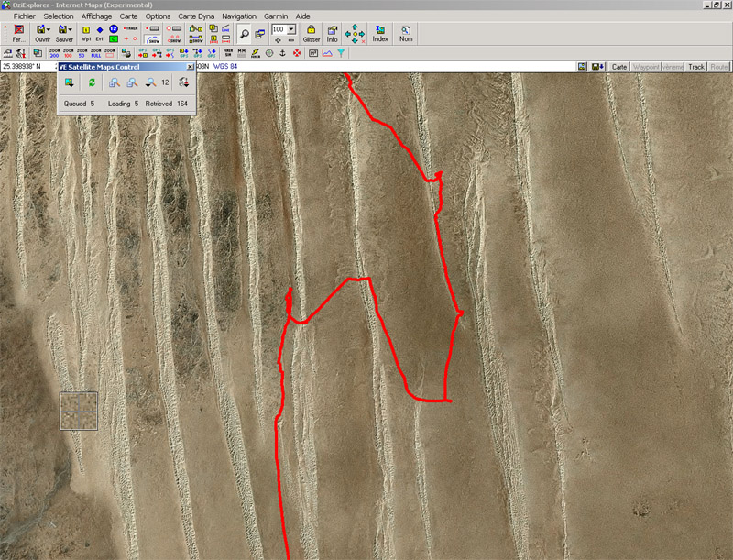Viewport: 733px width, 560px height.
Task: Open the settings dropdown in VE Satellite control
Action: [184, 82]
